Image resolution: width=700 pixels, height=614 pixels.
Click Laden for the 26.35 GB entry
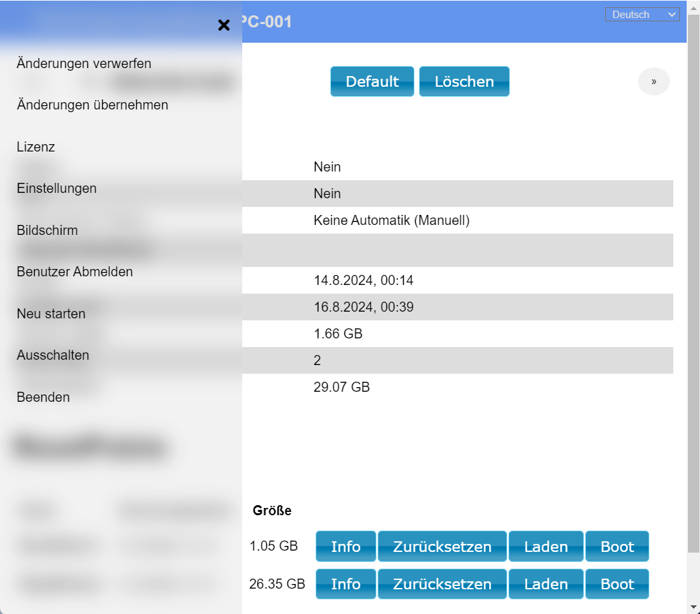coord(545,584)
